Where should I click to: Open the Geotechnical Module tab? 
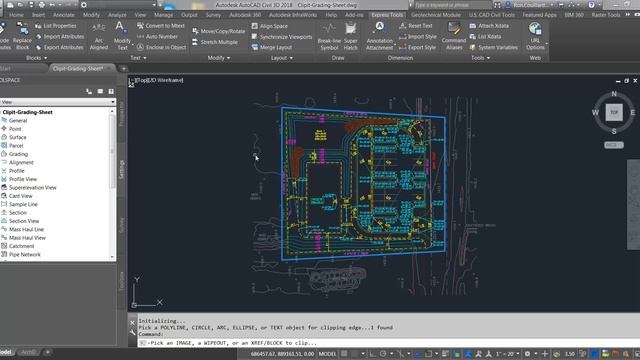tap(436, 15)
